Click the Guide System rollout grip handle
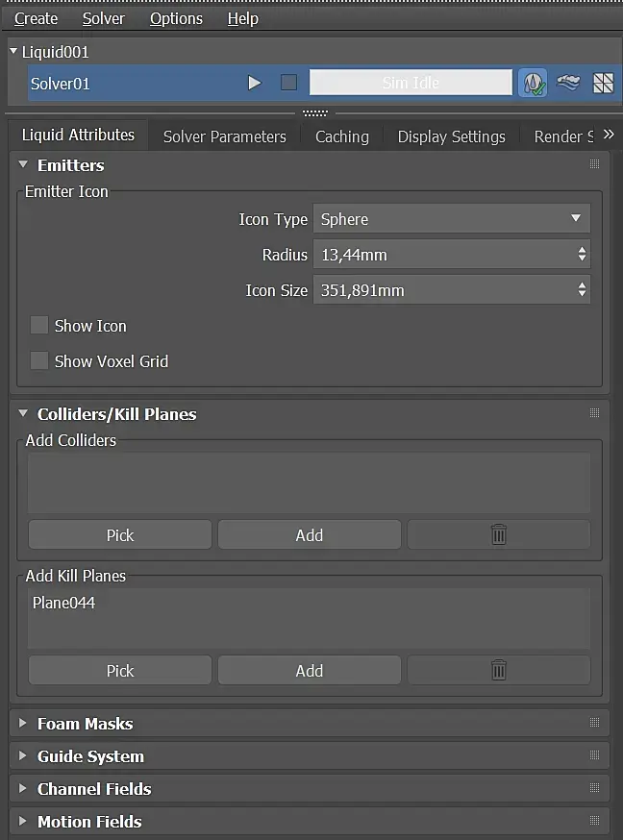Image resolution: width=623 pixels, height=840 pixels. point(594,754)
